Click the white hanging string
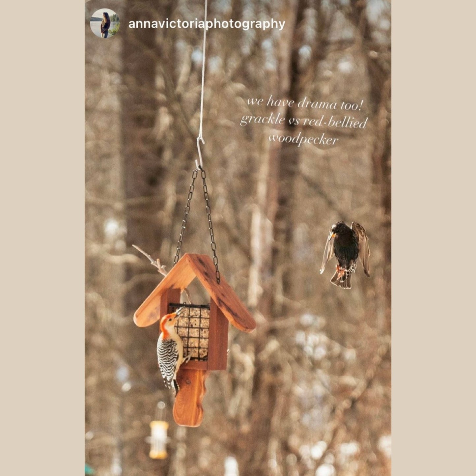Image resolution: width=476 pixels, height=476 pixels. [x=203, y=69]
